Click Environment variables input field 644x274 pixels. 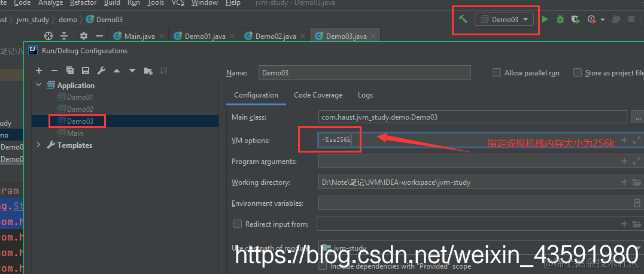[x=481, y=203]
